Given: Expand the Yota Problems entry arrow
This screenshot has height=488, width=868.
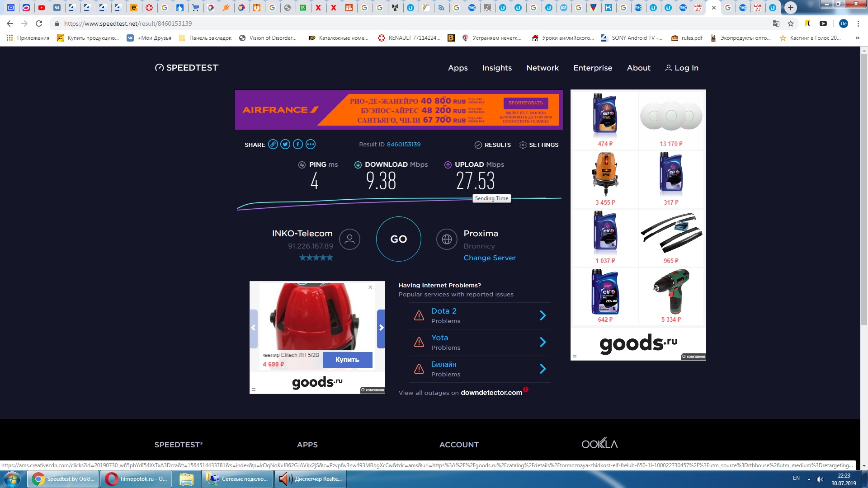Looking at the screenshot, I should 543,342.
